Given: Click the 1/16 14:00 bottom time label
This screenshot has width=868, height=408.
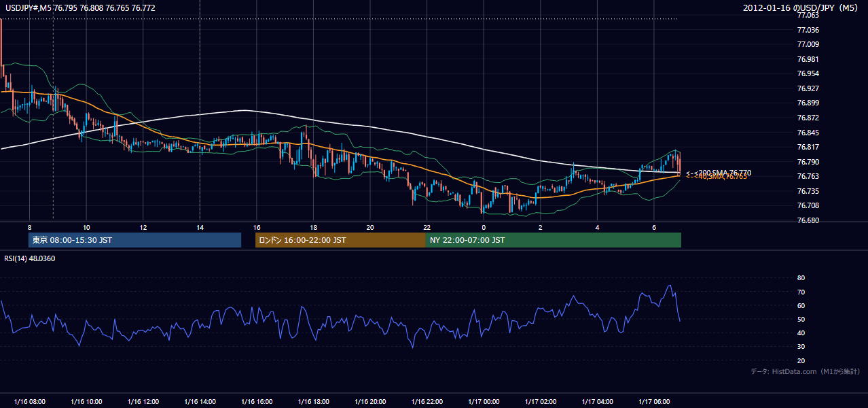Looking at the screenshot, I should pos(200,401).
